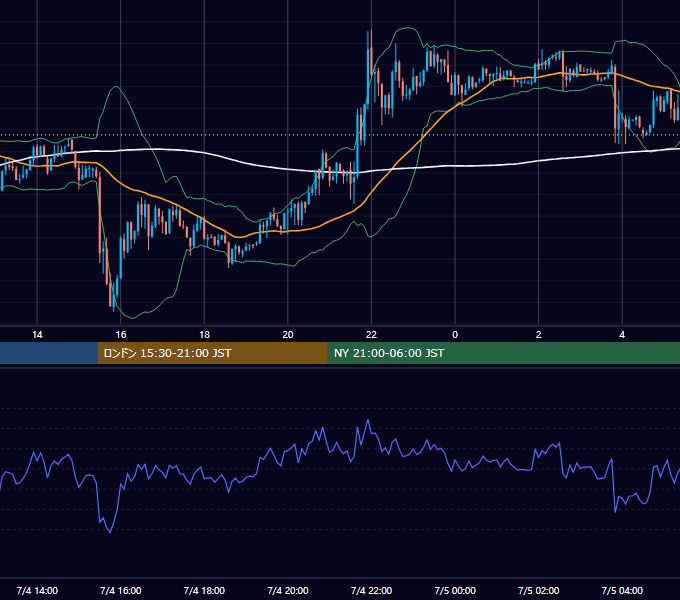Click the 7/5 02:00 label on the indicator axis

click(x=539, y=590)
